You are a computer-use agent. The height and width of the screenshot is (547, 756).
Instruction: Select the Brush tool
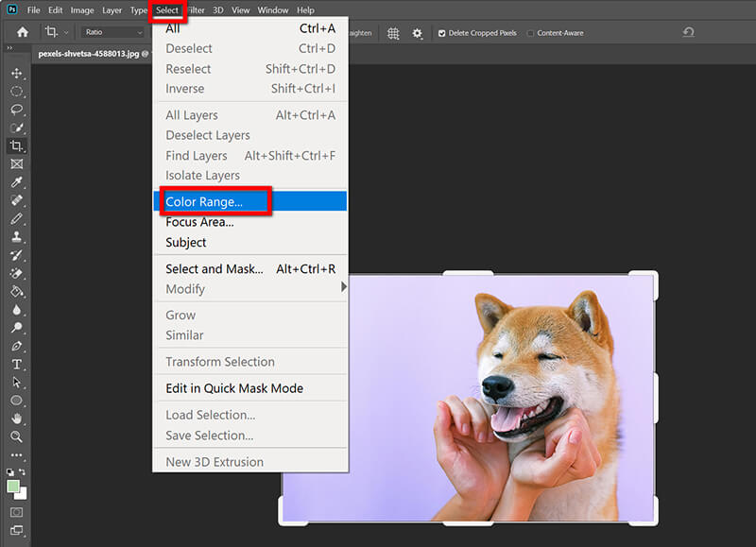click(x=17, y=217)
